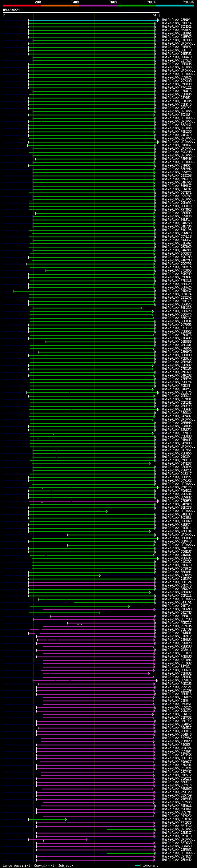Open the UniRef100_Q4RFU2 entry
This screenshot has width=197, height=868.
click(177, 54)
